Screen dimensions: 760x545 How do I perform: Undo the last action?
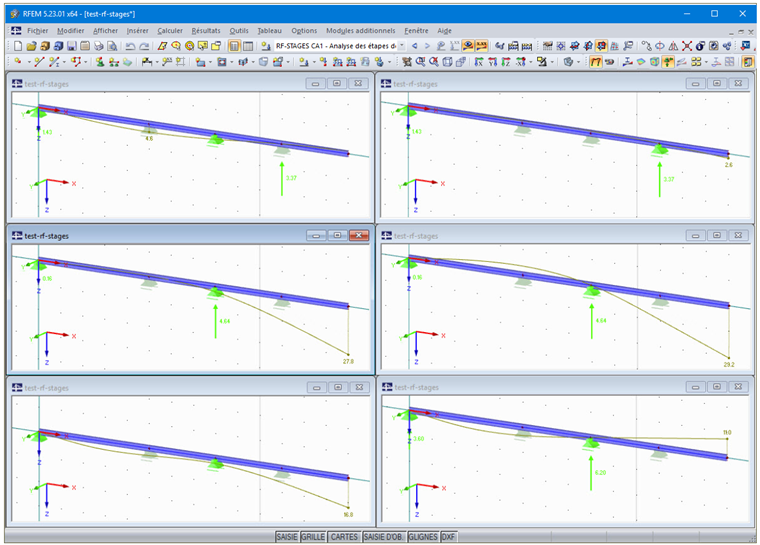point(130,46)
